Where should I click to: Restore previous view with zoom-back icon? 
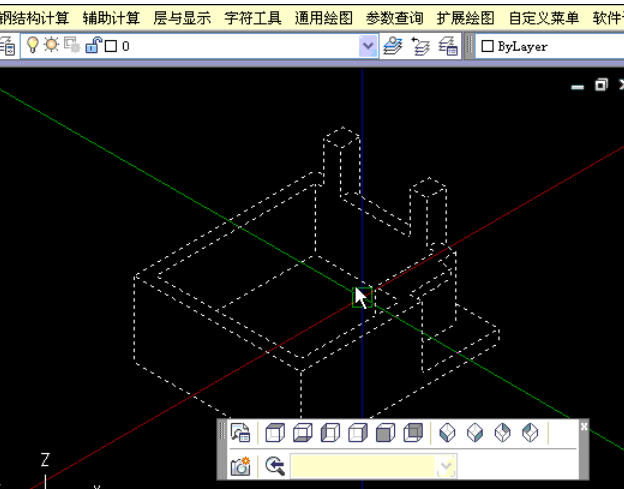[x=275, y=466]
